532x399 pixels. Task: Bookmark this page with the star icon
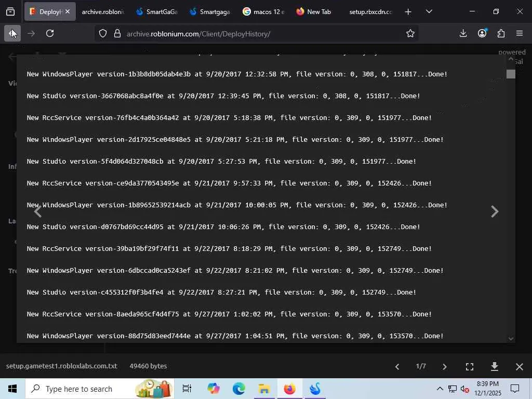pos(410,34)
